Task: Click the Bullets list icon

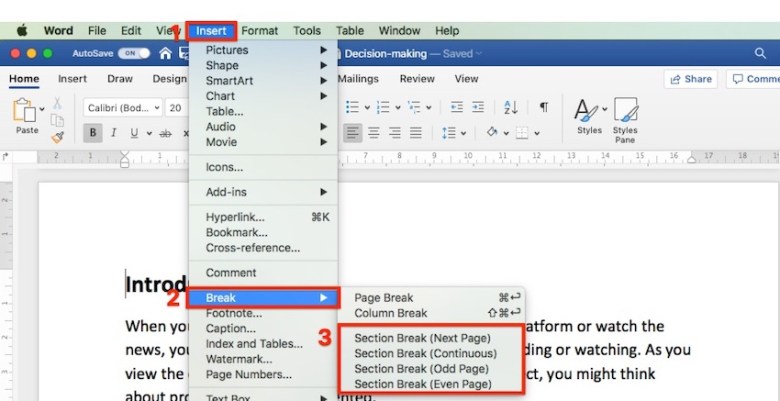Action: tap(352, 107)
